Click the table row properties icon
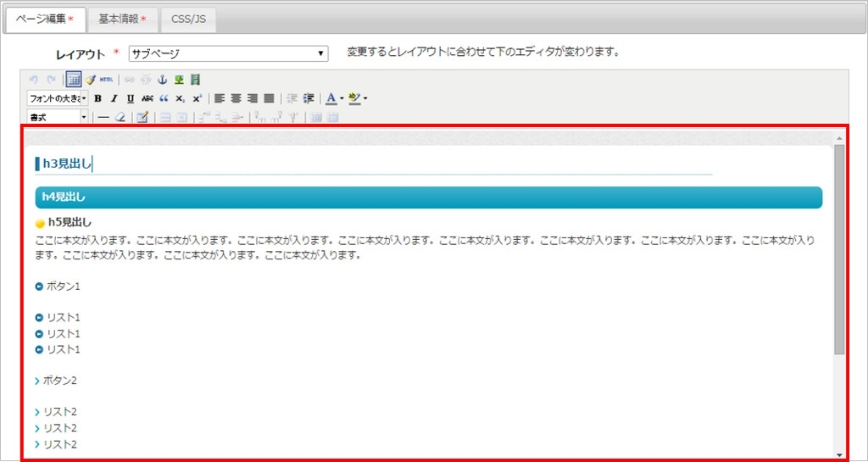The width and height of the screenshot is (868, 462). point(165,118)
